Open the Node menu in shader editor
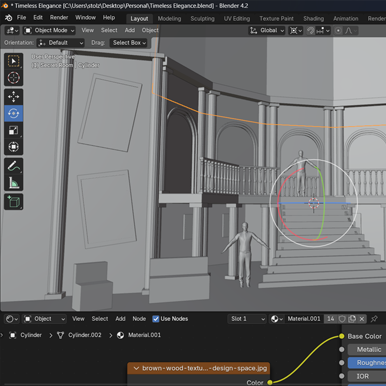386x386 pixels. pyautogui.click(x=139, y=319)
